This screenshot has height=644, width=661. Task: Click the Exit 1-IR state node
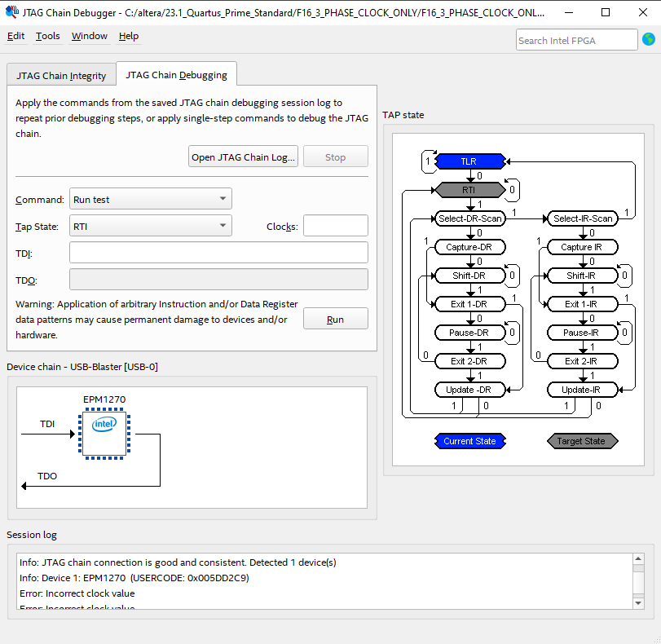[x=583, y=304]
